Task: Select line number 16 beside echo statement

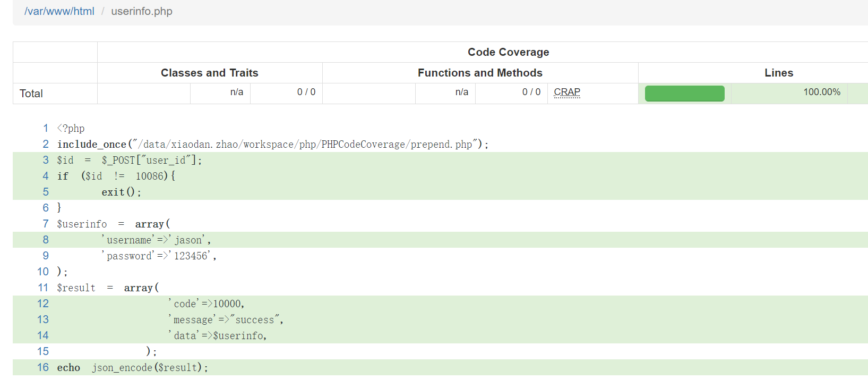Action: (43, 367)
